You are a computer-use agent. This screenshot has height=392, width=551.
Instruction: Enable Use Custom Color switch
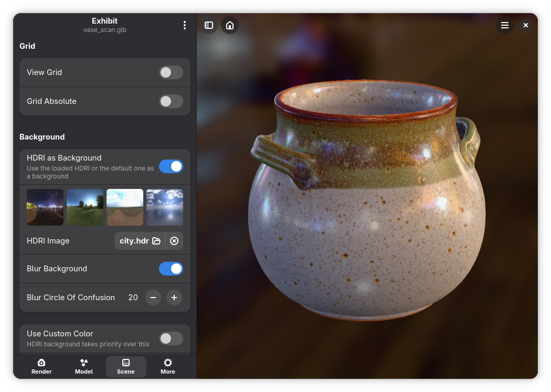click(171, 338)
